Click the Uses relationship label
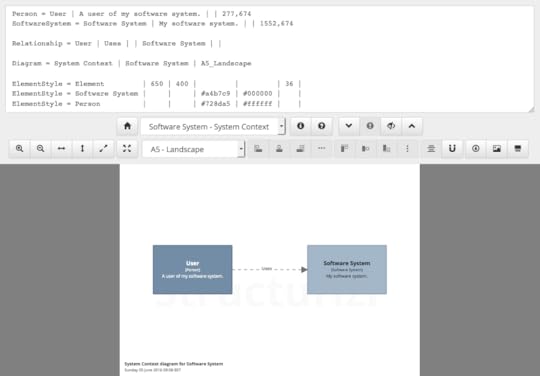Image resolution: width=540 pixels, height=376 pixels. click(267, 269)
